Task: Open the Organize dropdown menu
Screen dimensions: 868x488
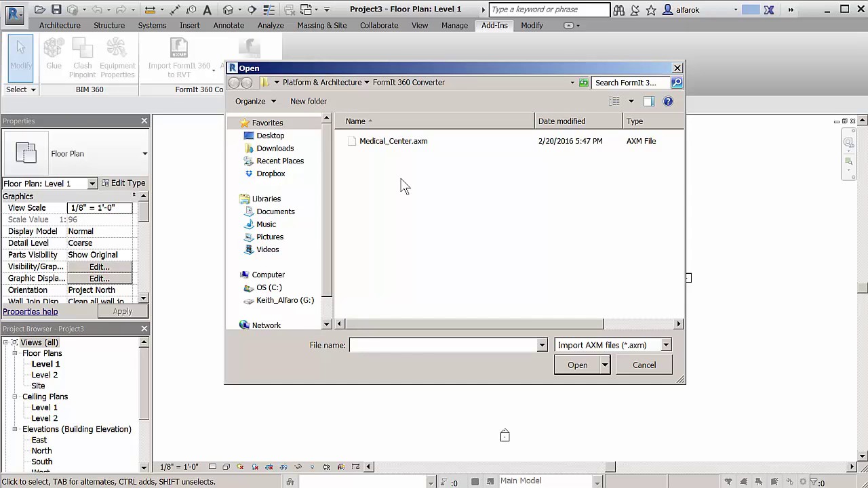Action: click(256, 101)
